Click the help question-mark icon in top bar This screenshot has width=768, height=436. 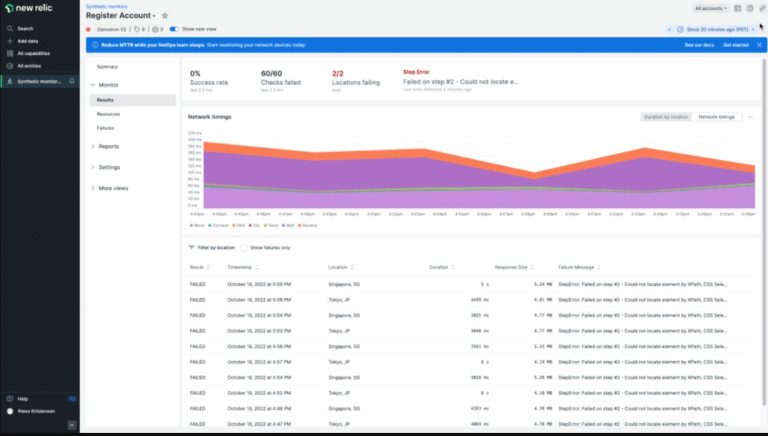point(750,8)
